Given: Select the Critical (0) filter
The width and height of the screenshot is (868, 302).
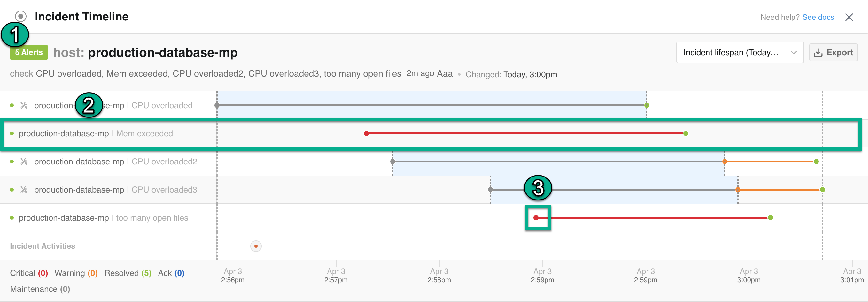Looking at the screenshot, I should coord(28,273).
